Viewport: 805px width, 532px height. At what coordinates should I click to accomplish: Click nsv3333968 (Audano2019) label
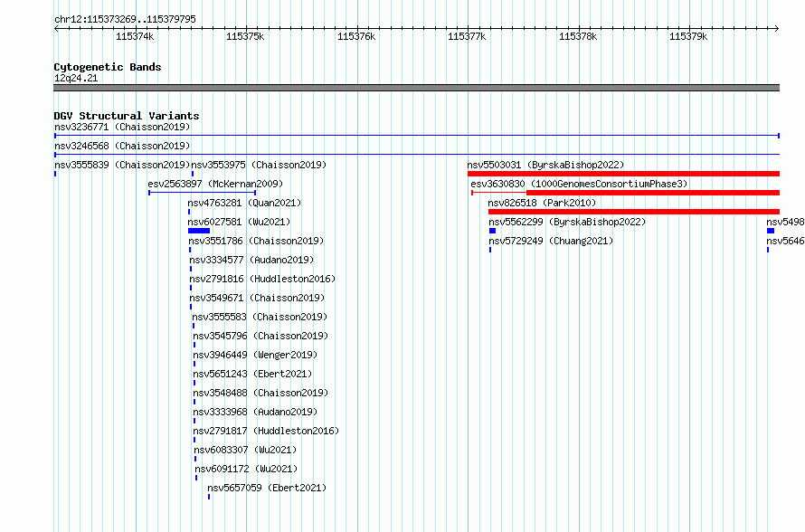tap(255, 412)
